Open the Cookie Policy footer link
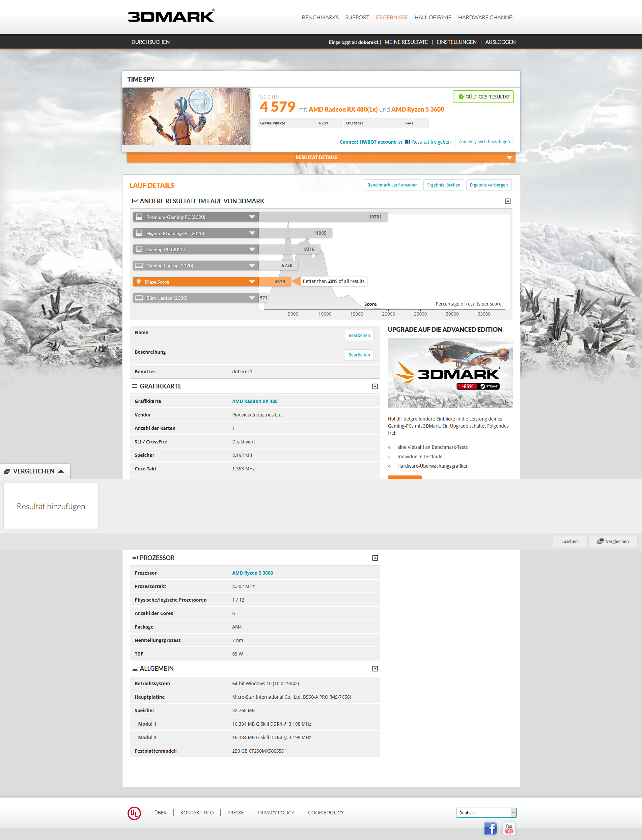The image size is (642, 840). (326, 812)
